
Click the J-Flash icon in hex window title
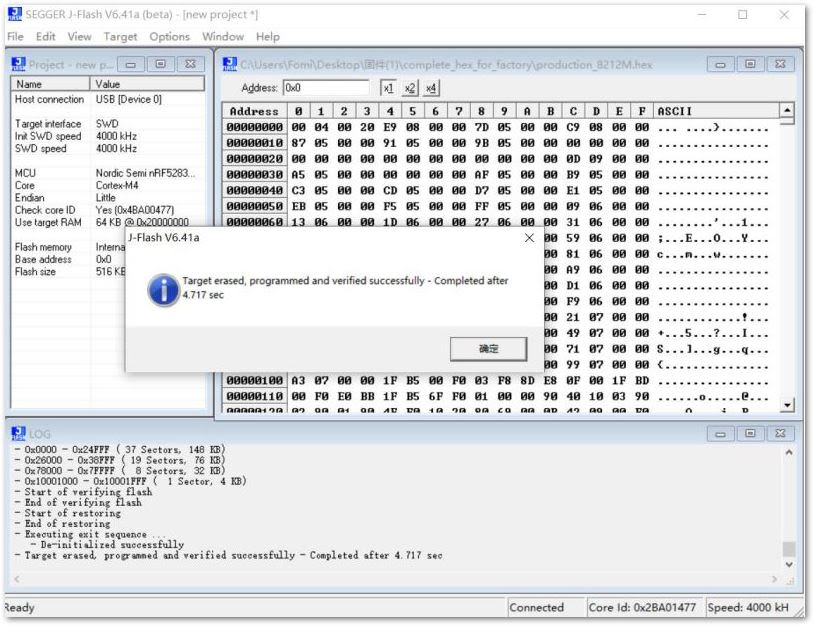229,64
